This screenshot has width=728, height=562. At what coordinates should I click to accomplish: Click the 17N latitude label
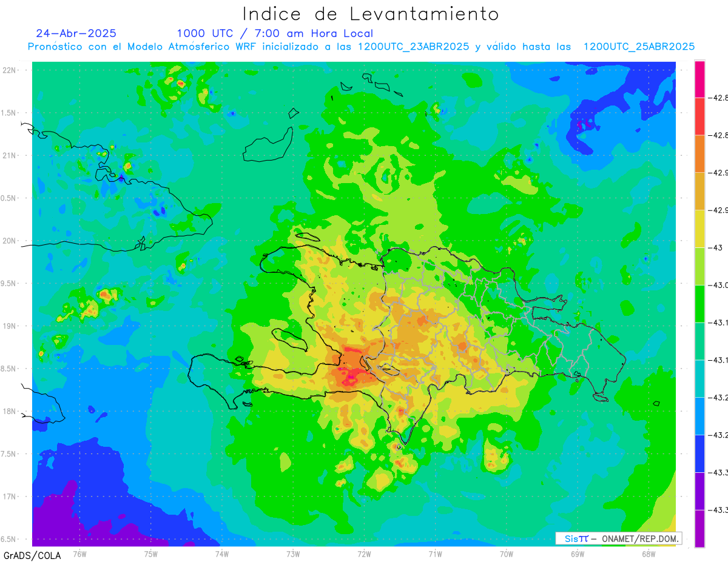coord(10,497)
